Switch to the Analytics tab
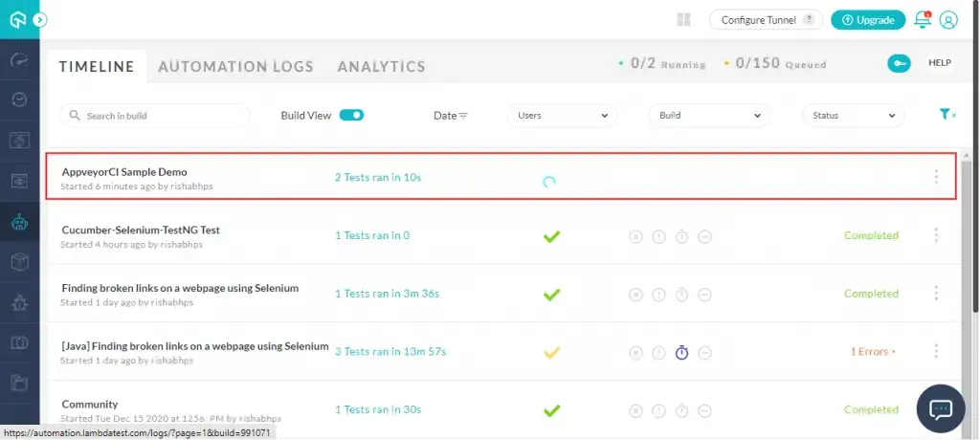The width and height of the screenshot is (980, 440). click(x=381, y=67)
